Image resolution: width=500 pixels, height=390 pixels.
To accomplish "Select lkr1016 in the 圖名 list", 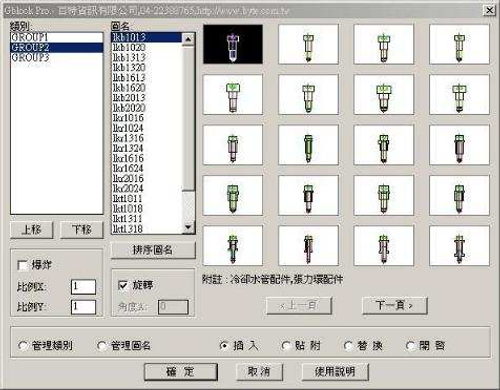I will tap(147, 118).
